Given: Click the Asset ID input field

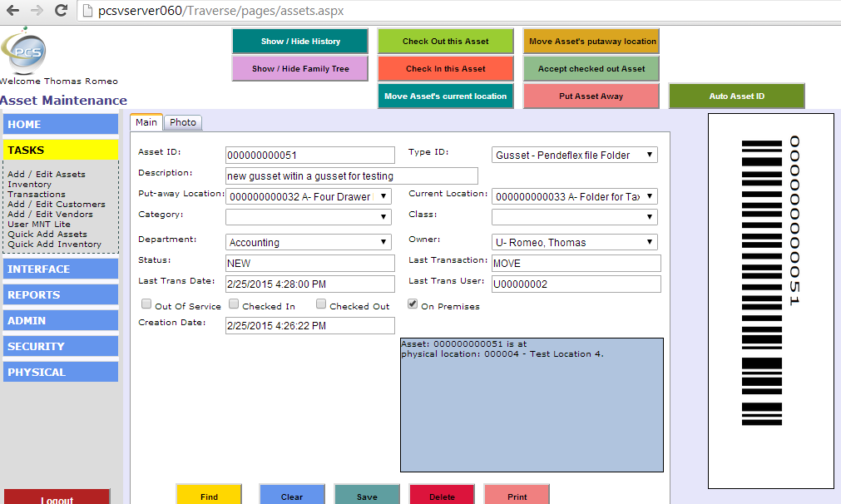Looking at the screenshot, I should (310, 155).
